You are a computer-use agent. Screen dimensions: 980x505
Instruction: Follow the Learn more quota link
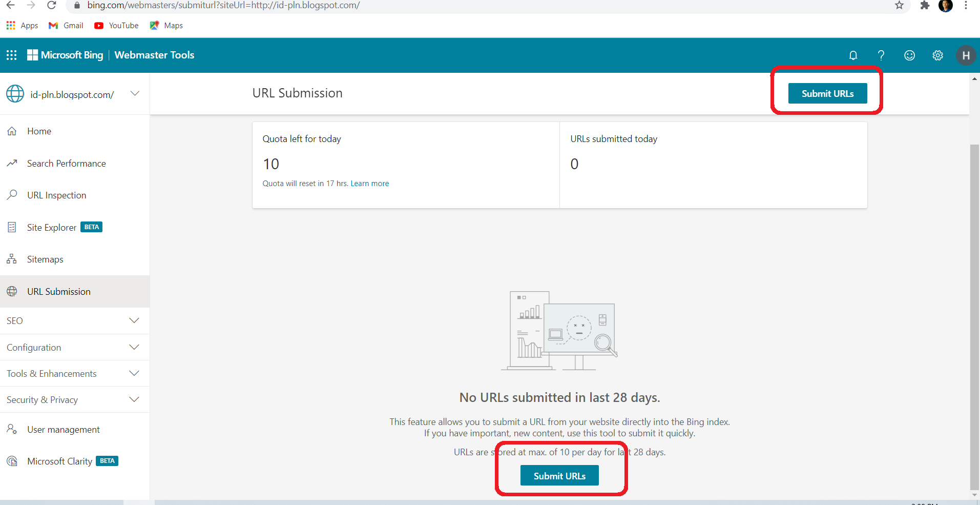pyautogui.click(x=369, y=184)
